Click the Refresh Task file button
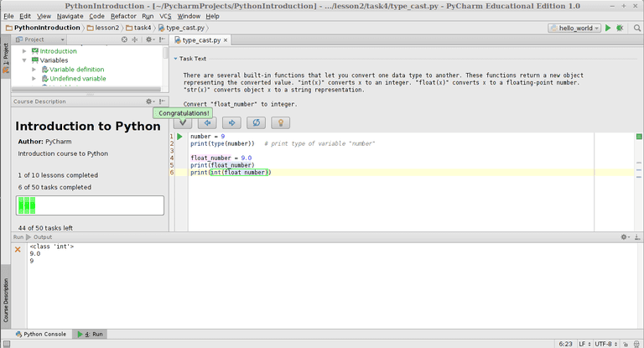The width and height of the screenshot is (644, 348). click(x=256, y=122)
